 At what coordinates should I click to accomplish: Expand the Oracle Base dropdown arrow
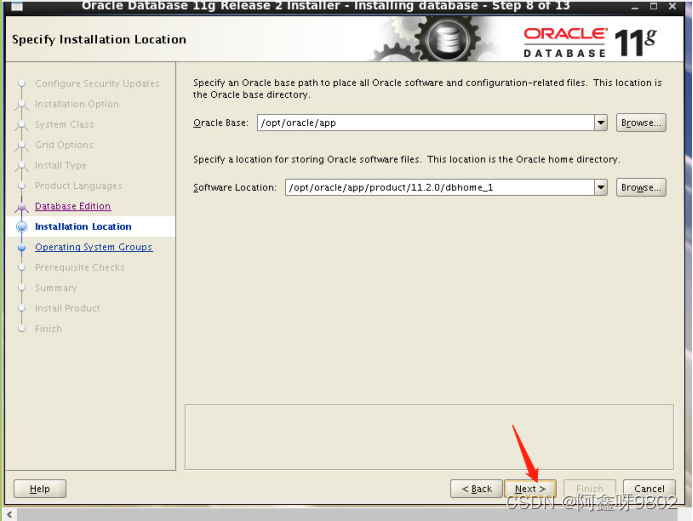pos(601,122)
